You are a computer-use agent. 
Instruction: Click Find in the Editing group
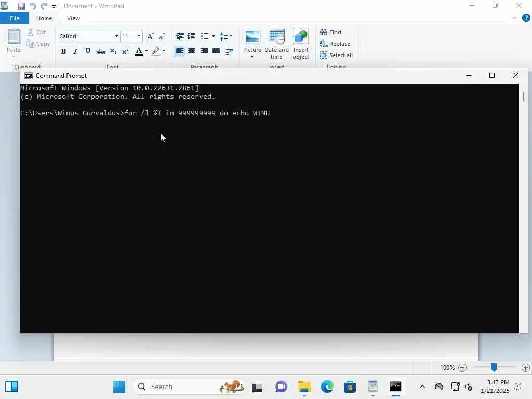330,32
